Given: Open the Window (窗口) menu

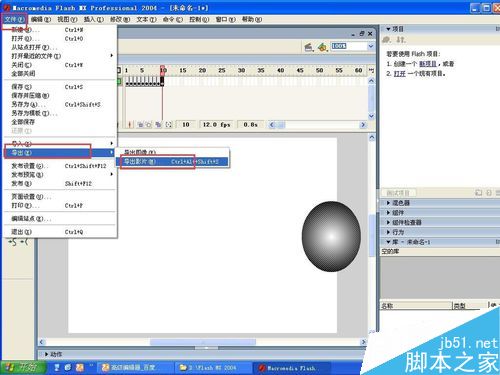Looking at the screenshot, I should [x=225, y=19].
